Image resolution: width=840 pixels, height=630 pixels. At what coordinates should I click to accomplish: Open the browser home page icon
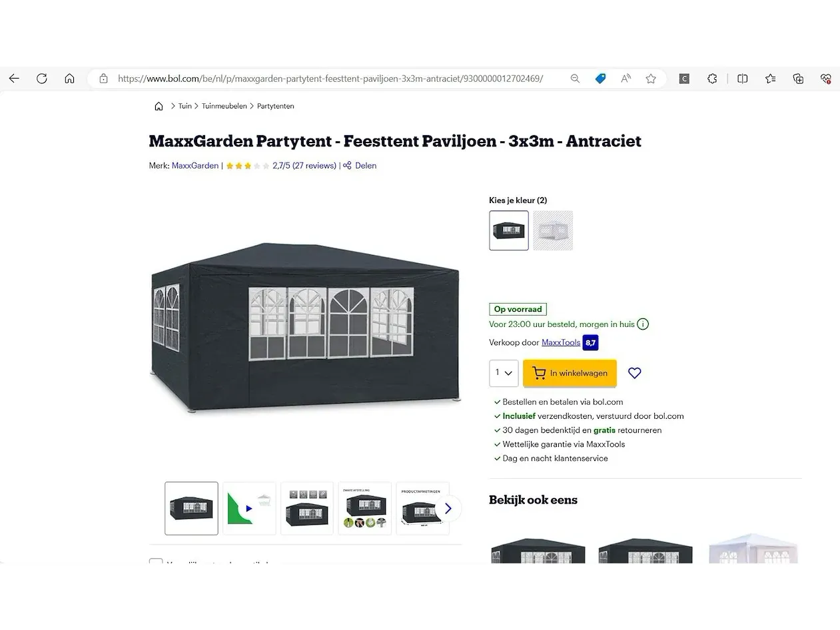tap(69, 79)
